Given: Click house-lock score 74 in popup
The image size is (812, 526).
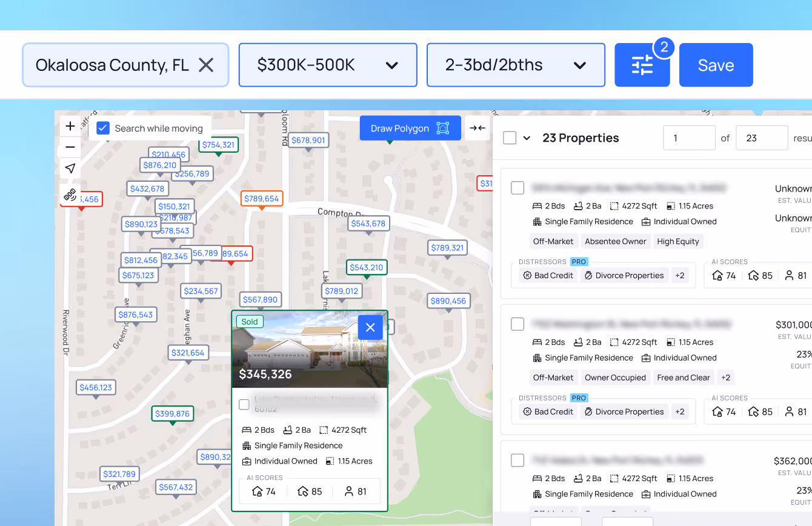Looking at the screenshot, I should coord(264,491).
